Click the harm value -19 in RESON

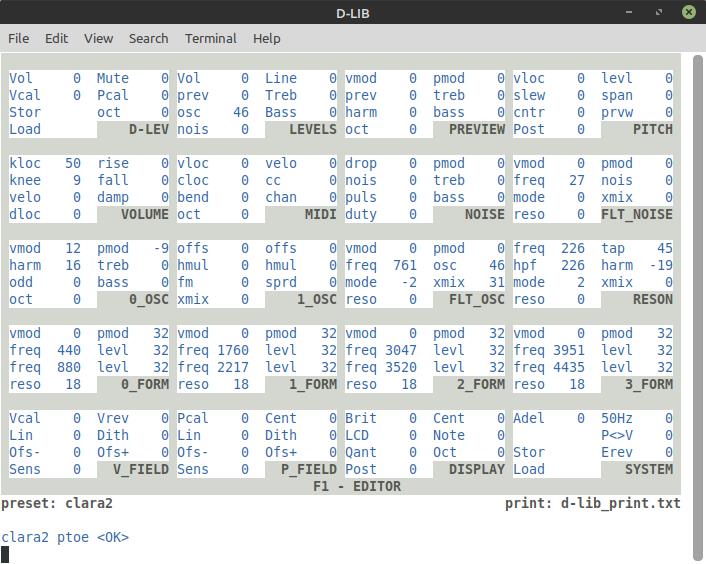pyautogui.click(x=661, y=266)
